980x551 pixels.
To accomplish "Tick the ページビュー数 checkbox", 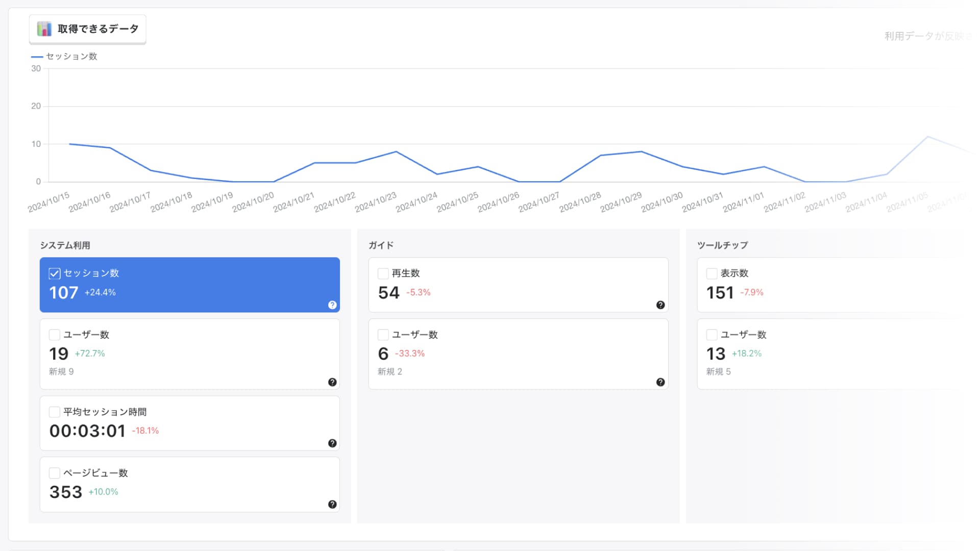I will tap(55, 473).
